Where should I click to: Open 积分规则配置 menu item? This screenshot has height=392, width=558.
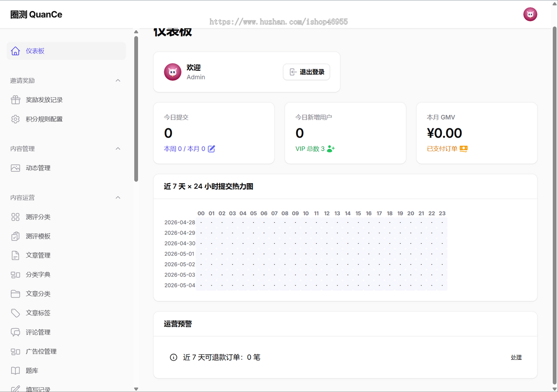pyautogui.click(x=66, y=119)
